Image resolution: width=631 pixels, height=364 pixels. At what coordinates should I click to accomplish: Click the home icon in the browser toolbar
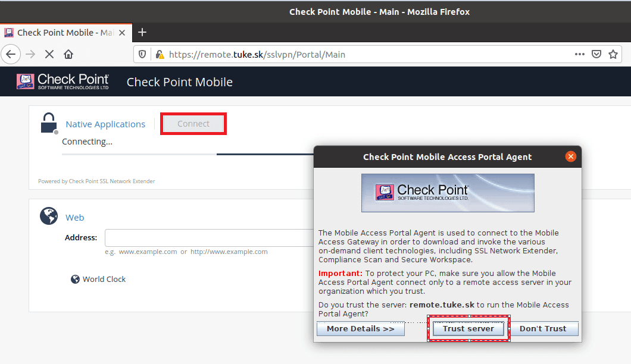[x=68, y=54]
